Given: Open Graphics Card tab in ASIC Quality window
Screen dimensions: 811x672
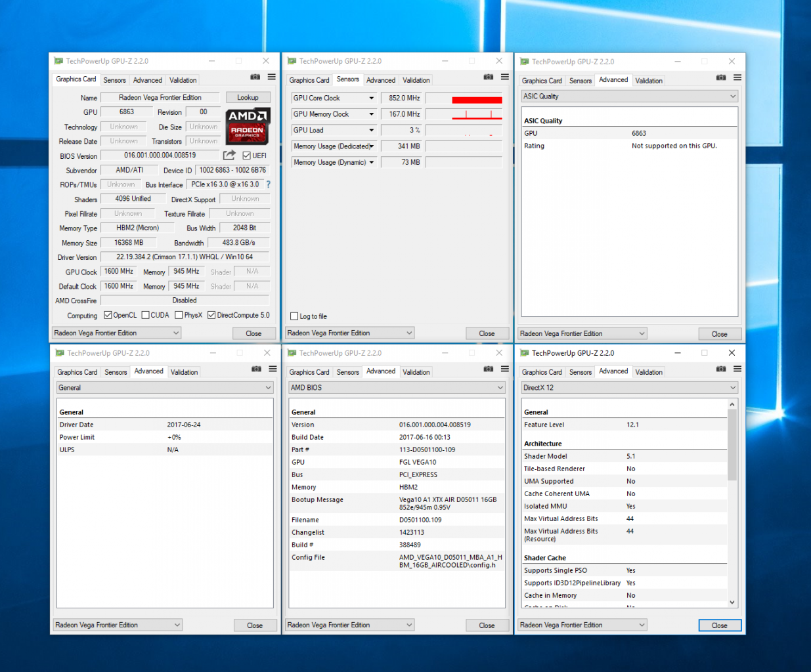Looking at the screenshot, I should pyautogui.click(x=542, y=81).
